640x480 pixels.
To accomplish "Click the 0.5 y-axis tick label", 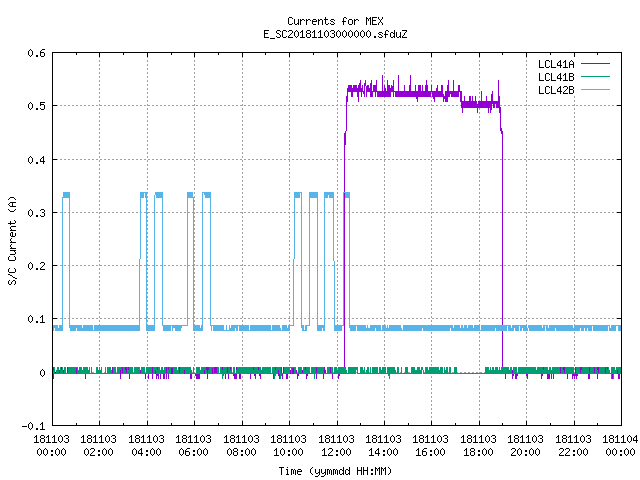I will (x=36, y=106).
